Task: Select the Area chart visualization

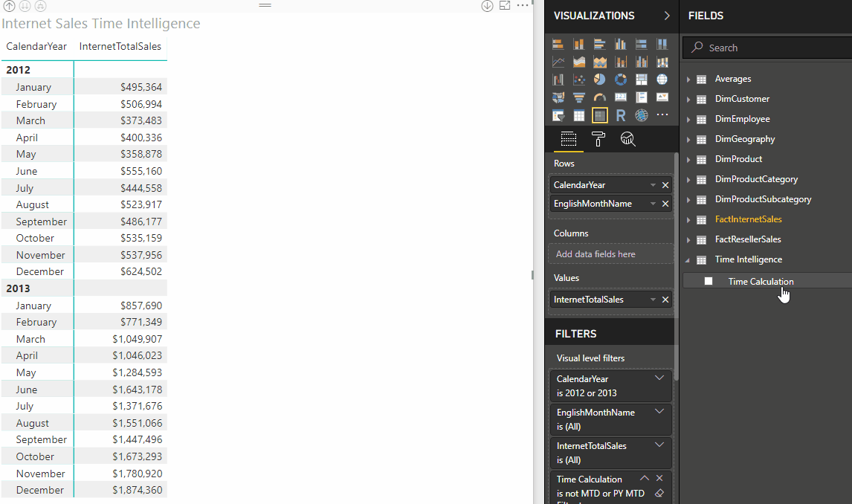Action: [x=578, y=62]
